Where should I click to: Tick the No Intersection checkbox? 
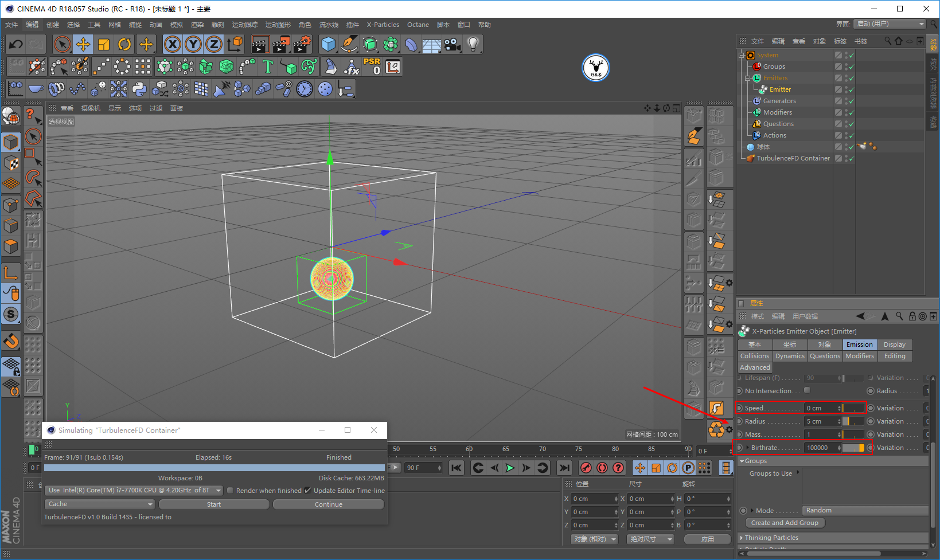808,390
